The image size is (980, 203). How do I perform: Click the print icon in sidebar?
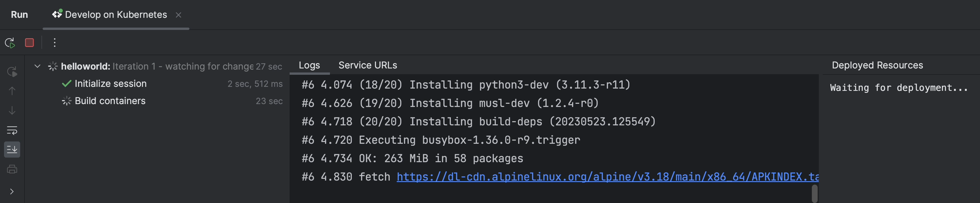click(x=12, y=169)
